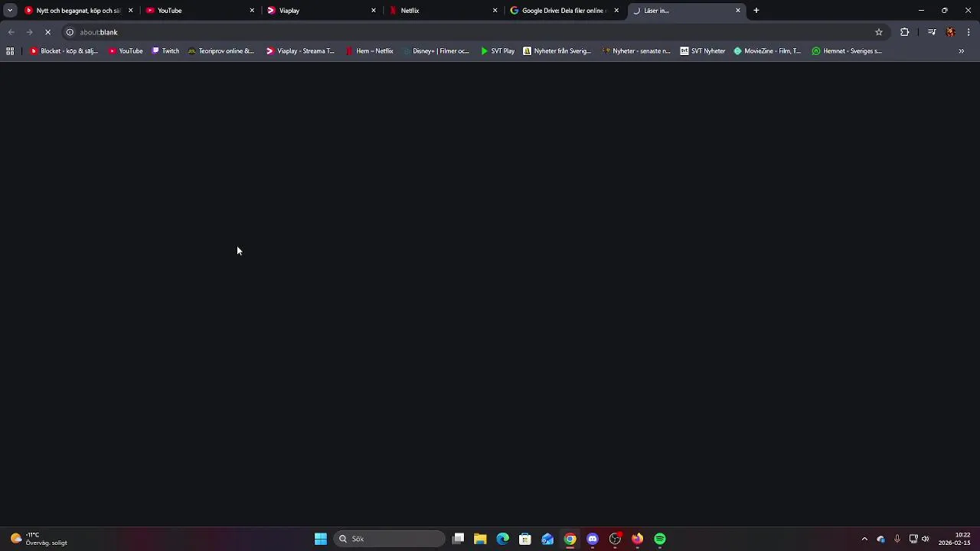Open the Chrome profile avatar
This screenshot has height=551, width=980.
[x=951, y=32]
